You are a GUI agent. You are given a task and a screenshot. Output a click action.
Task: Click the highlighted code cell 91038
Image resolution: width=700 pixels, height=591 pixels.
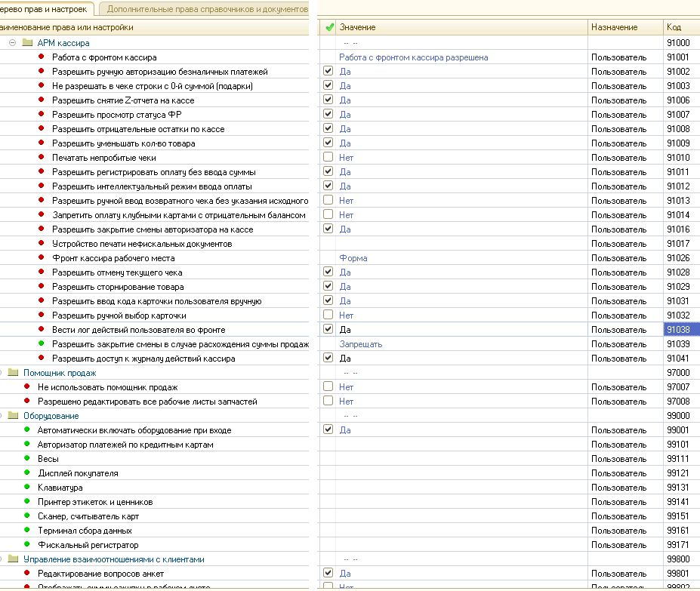pyautogui.click(x=682, y=329)
